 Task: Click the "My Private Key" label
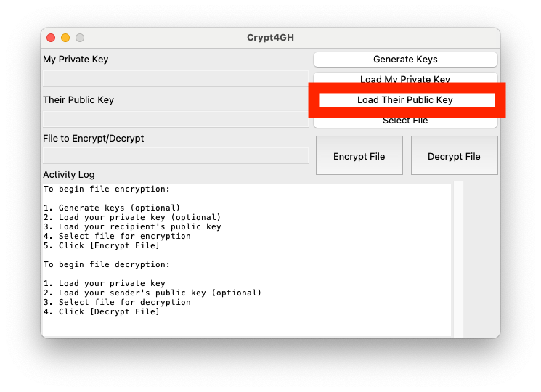click(x=76, y=60)
